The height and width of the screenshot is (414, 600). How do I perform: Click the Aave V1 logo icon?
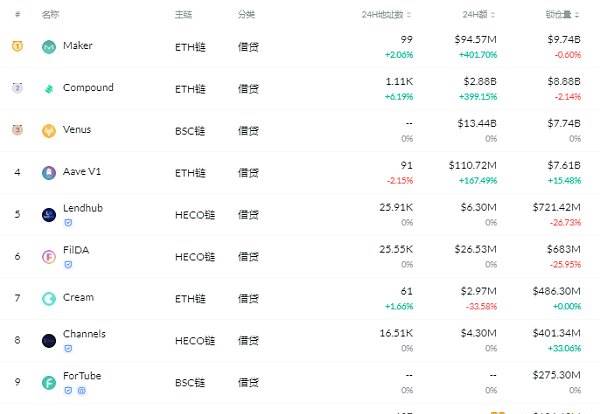tap(49, 173)
